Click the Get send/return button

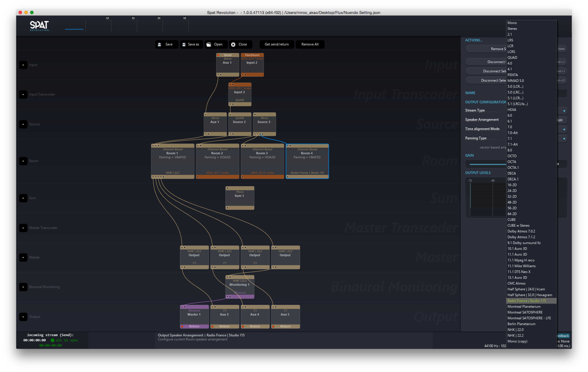tap(276, 44)
